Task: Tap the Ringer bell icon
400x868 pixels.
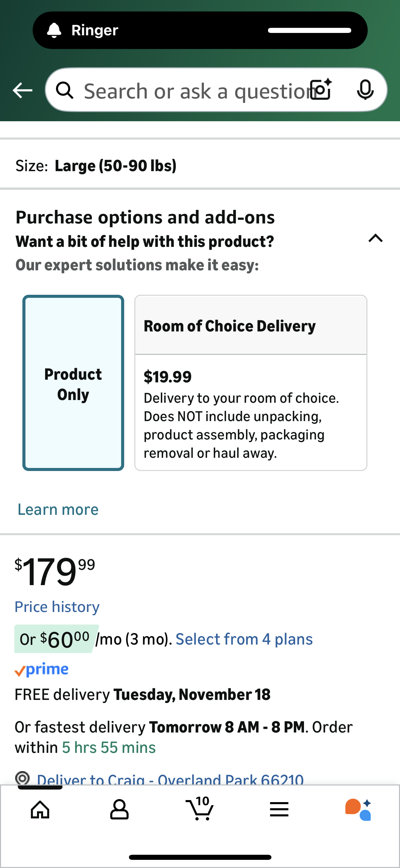Action: 54,31
